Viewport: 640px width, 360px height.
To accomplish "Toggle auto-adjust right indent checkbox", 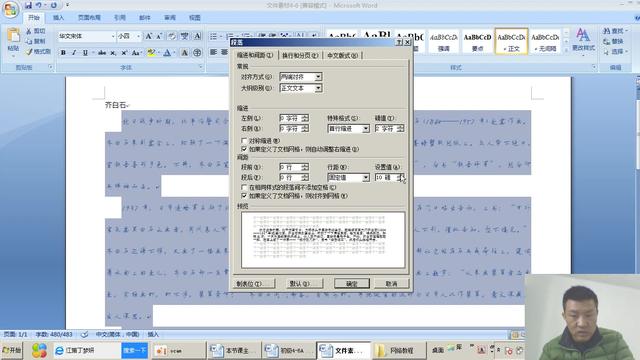I will point(244,149).
